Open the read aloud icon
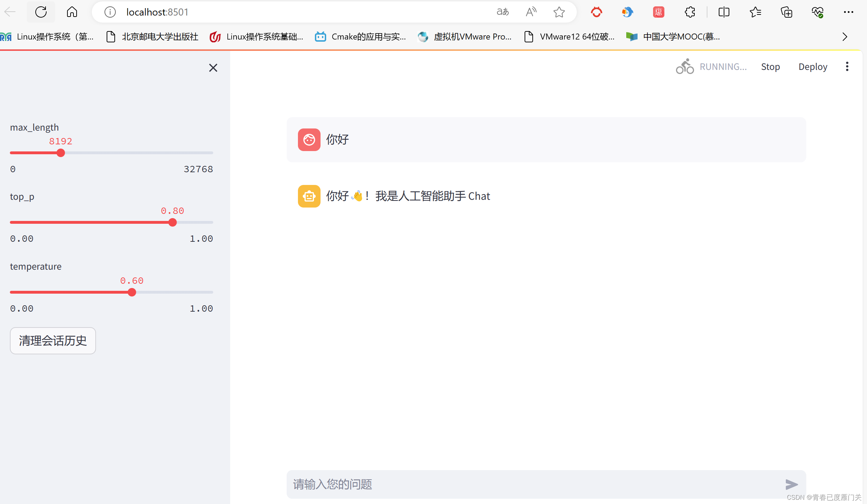867x504 pixels. [531, 12]
